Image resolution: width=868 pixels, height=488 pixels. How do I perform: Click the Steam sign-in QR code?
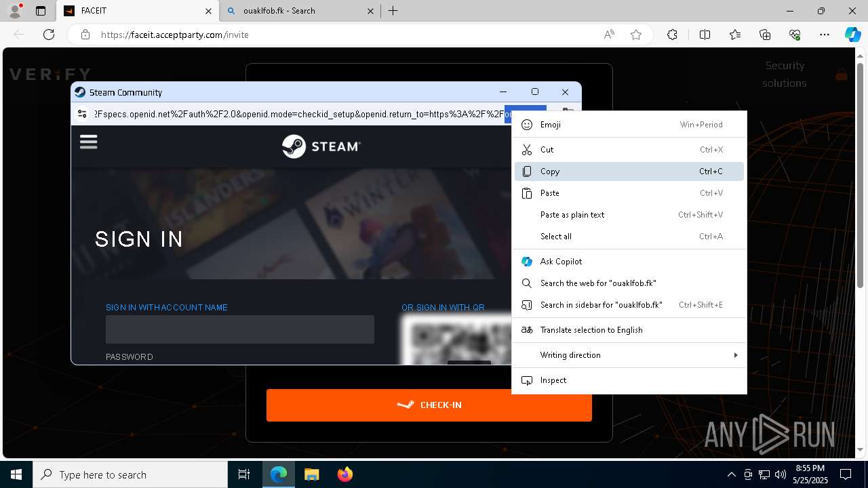(456, 340)
